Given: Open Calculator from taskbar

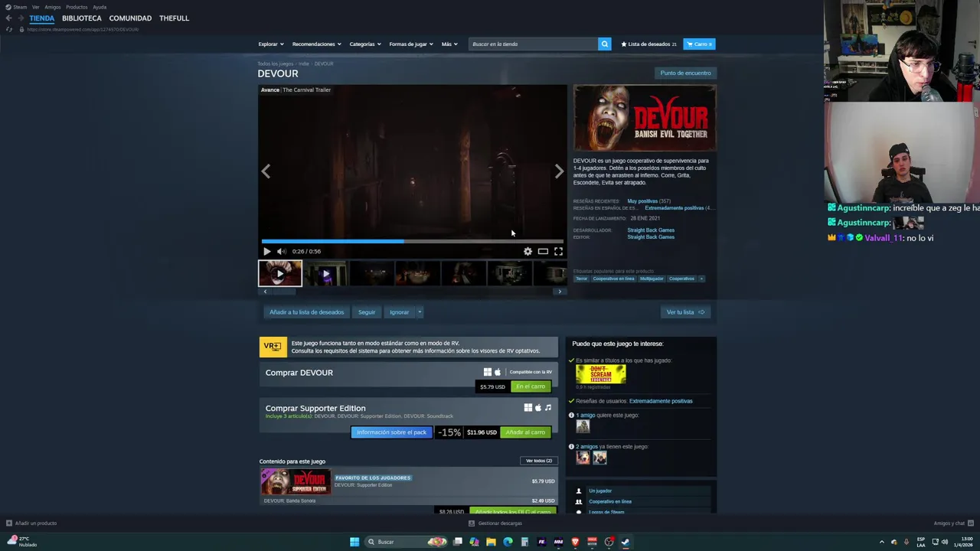Looking at the screenshot, I should coord(524,542).
